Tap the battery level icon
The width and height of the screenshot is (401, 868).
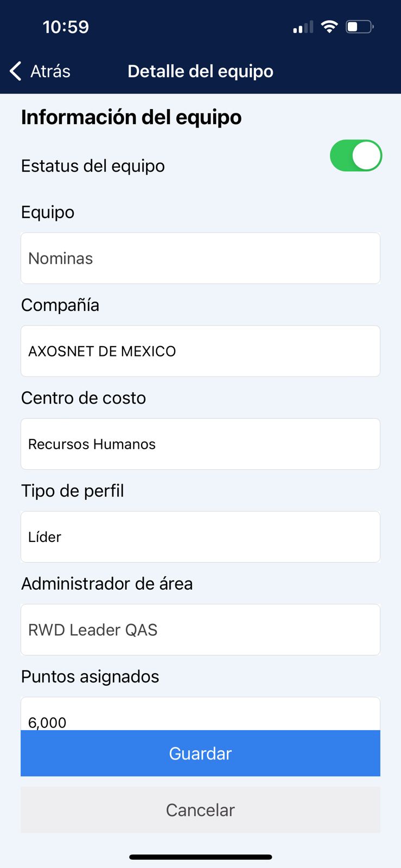pyautogui.click(x=359, y=27)
